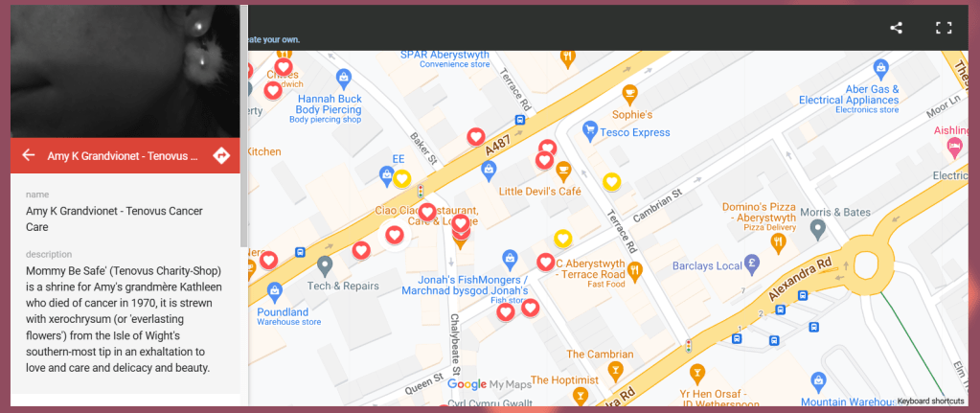Click the Poundland shopping bag marker

point(274,292)
